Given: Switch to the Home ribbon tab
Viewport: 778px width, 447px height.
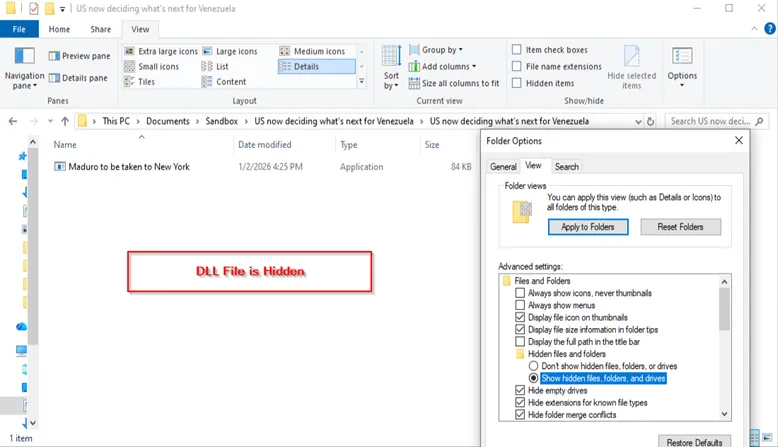Looking at the screenshot, I should click(59, 29).
